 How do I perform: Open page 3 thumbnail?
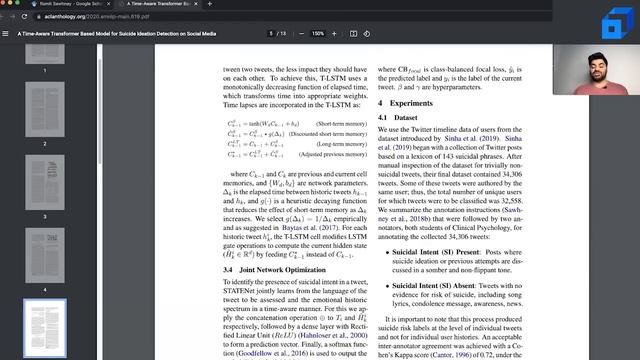(x=45, y=182)
